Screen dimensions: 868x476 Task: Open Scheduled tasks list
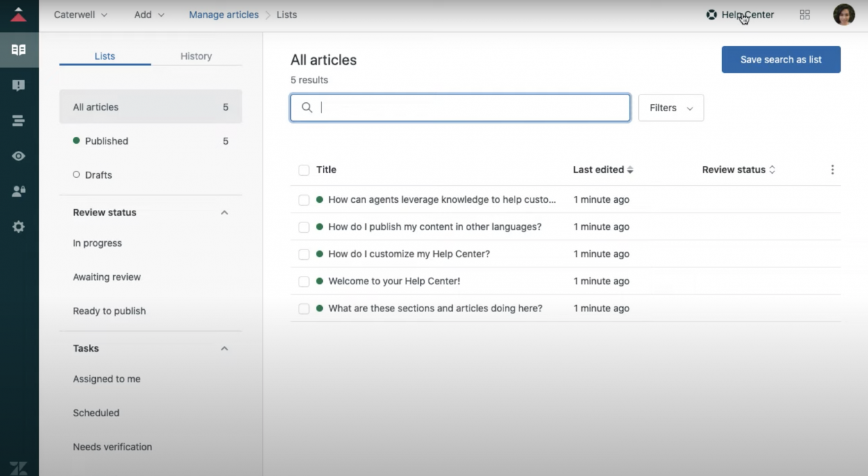[x=96, y=413]
